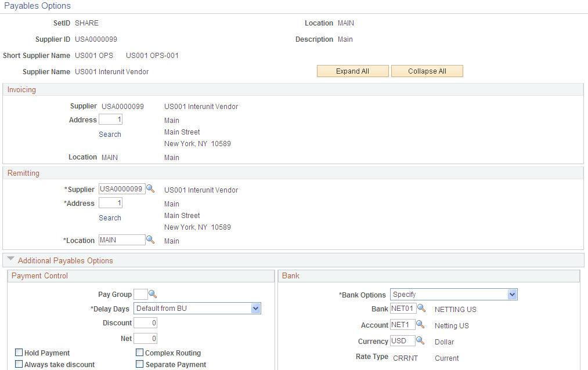Click the Collapse All button
This screenshot has height=370, width=588.
[427, 71]
